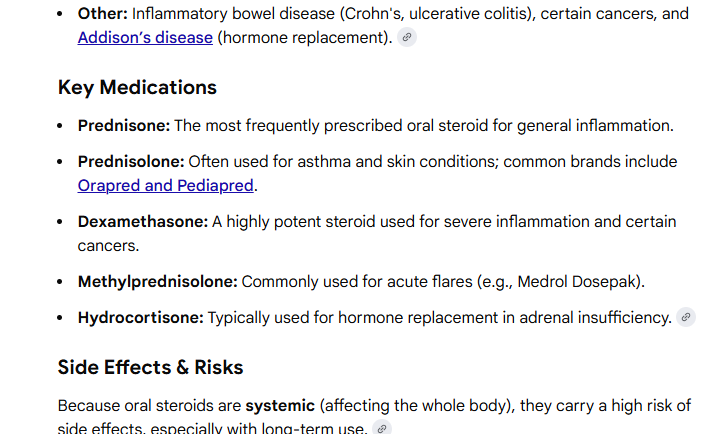Open the Orapred and Pediapred link
Image resolution: width=728 pixels, height=434 pixels.
(166, 186)
